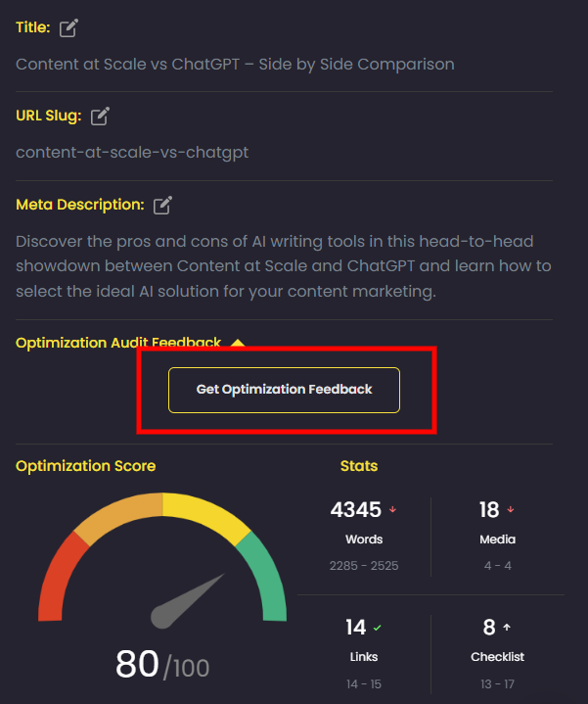This screenshot has height=704, width=588.
Task: Click the red down arrow beside Words count
Action: coord(393,510)
